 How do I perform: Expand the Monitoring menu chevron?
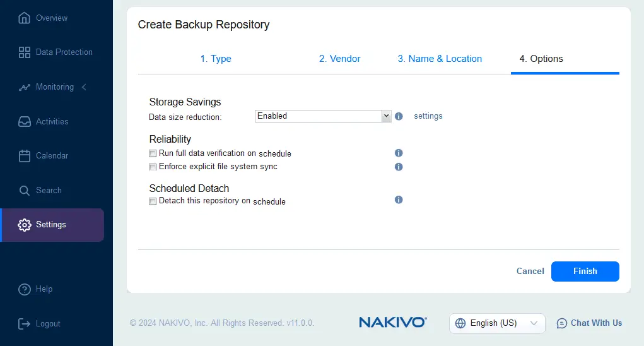85,87
